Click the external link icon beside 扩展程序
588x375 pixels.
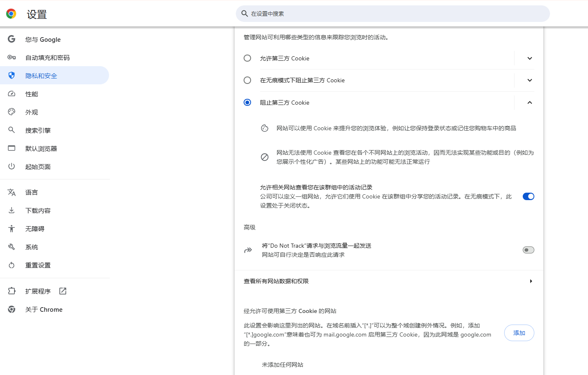[63, 291]
